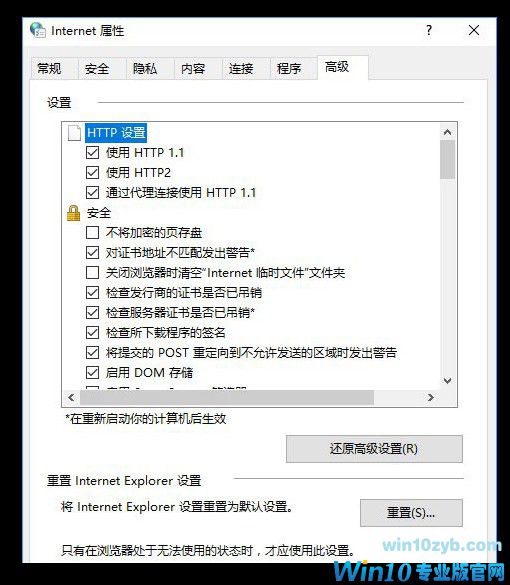Click the scroll right arrow under settings list
The image size is (510, 585).
click(x=431, y=398)
